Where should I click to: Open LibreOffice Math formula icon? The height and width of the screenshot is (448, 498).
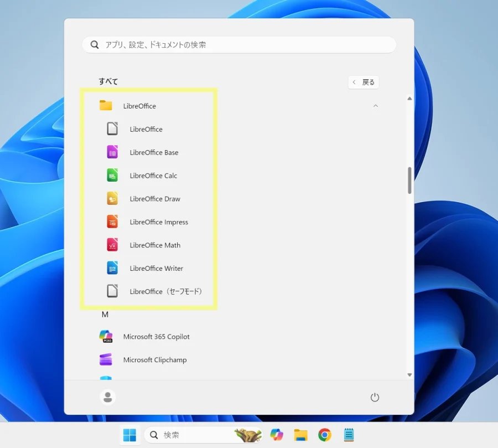(x=112, y=245)
